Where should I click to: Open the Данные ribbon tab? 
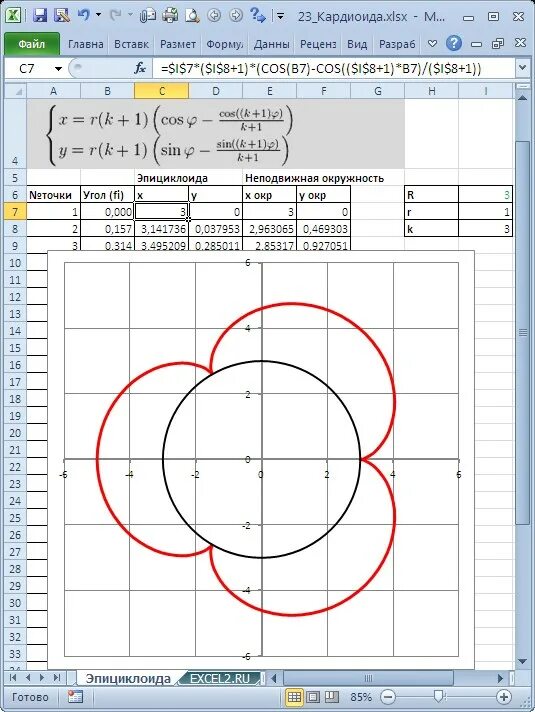[271, 44]
